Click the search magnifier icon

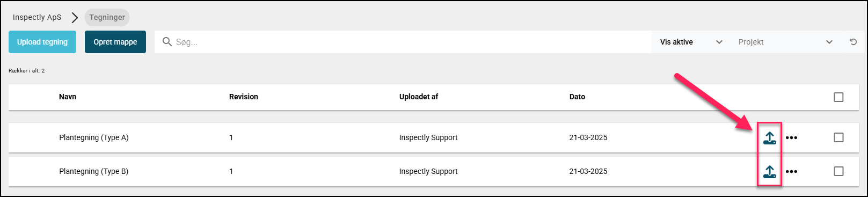click(167, 42)
